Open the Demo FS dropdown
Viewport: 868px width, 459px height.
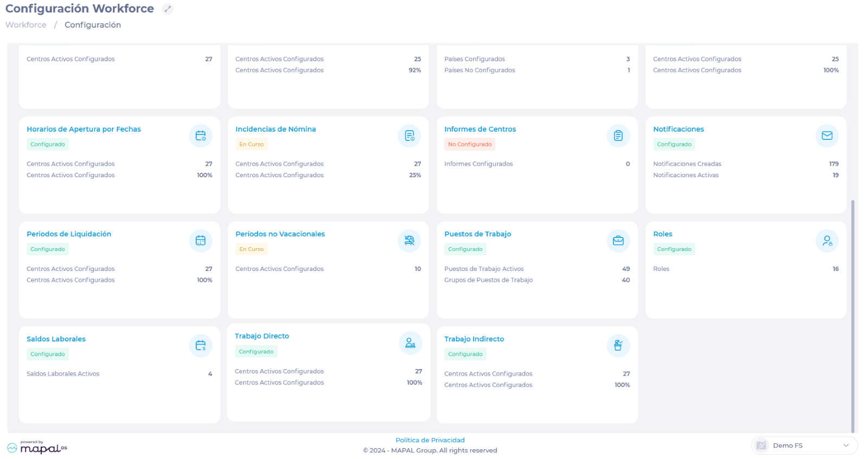pyautogui.click(x=804, y=445)
